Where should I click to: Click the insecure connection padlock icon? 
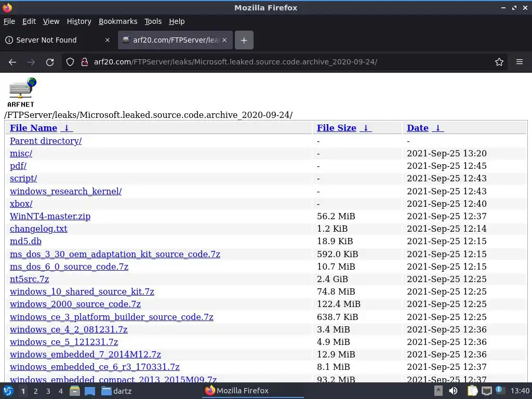[85, 62]
